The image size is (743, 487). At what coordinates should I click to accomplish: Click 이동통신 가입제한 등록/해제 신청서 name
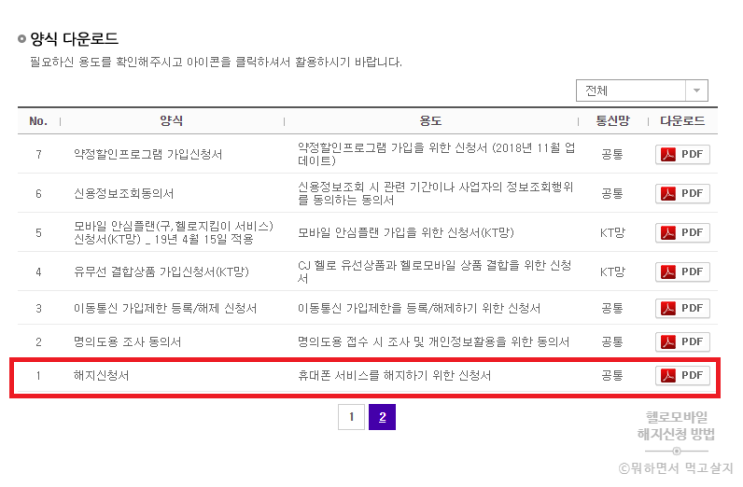165,308
